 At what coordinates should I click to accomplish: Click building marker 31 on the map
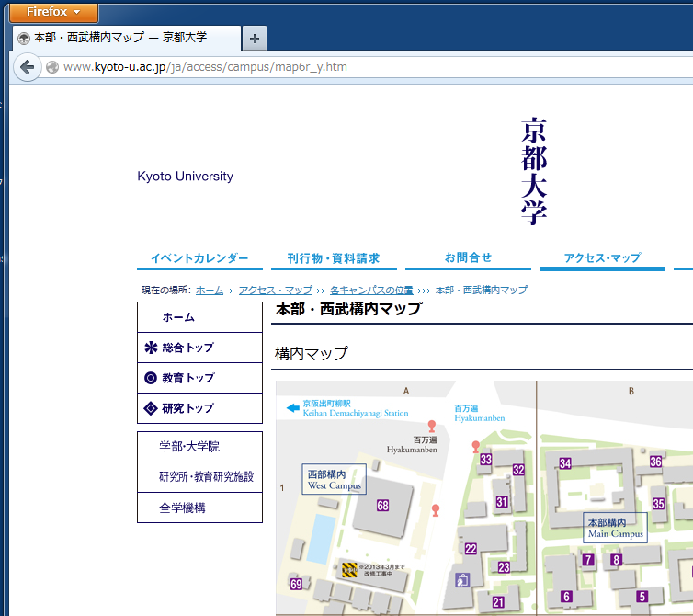(x=502, y=502)
